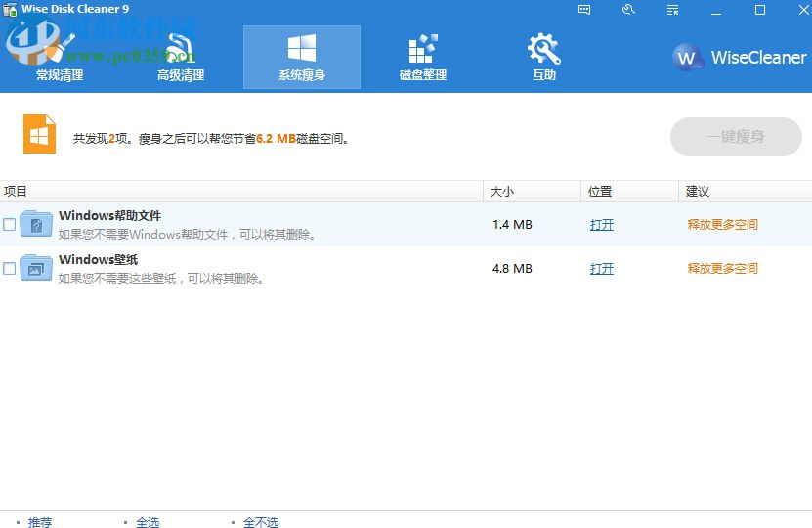Open the feedback message icon in title bar

(584, 10)
